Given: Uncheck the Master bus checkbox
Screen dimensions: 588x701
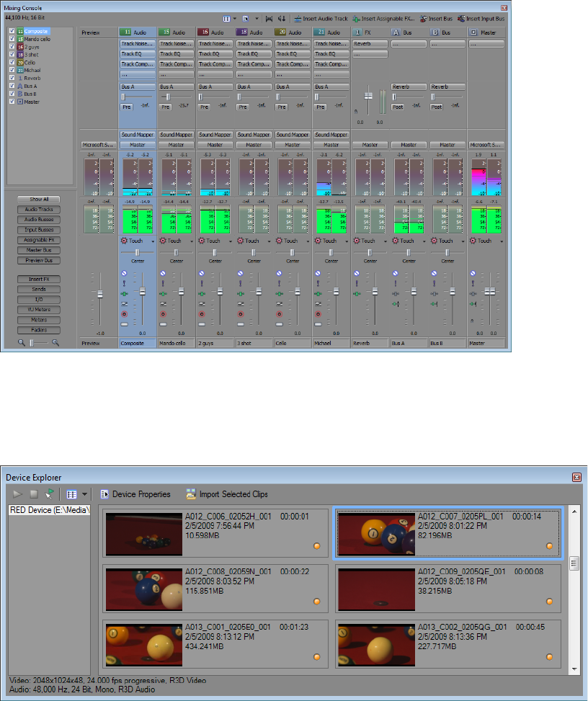Looking at the screenshot, I should [12, 102].
